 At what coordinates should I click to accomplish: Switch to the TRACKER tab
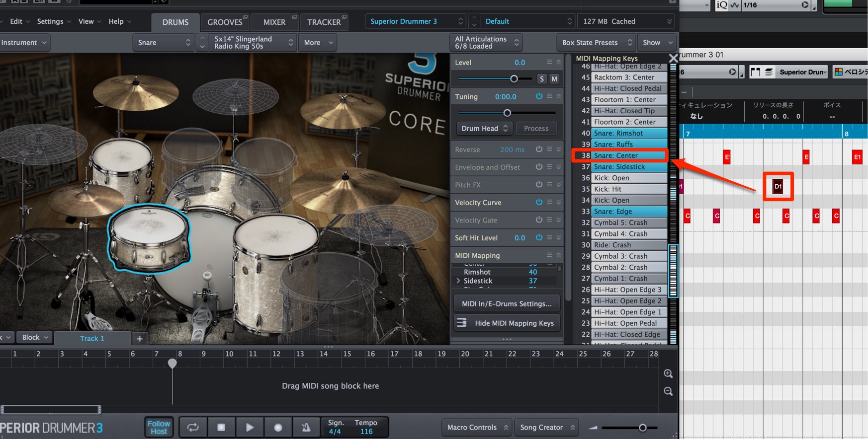pyautogui.click(x=324, y=22)
